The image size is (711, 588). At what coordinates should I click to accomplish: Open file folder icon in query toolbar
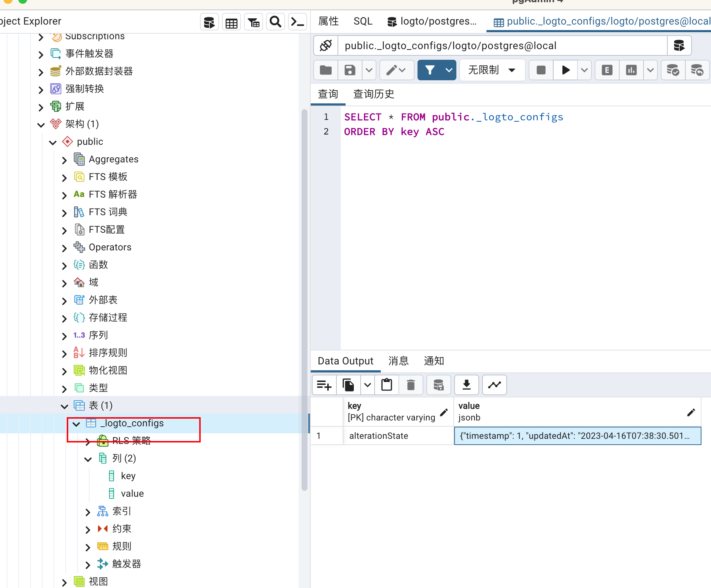pyautogui.click(x=326, y=70)
